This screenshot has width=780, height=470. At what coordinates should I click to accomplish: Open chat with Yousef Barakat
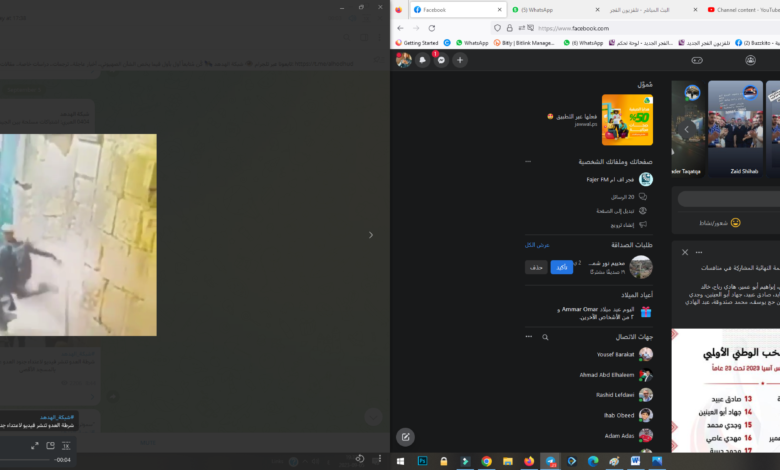click(x=625, y=354)
